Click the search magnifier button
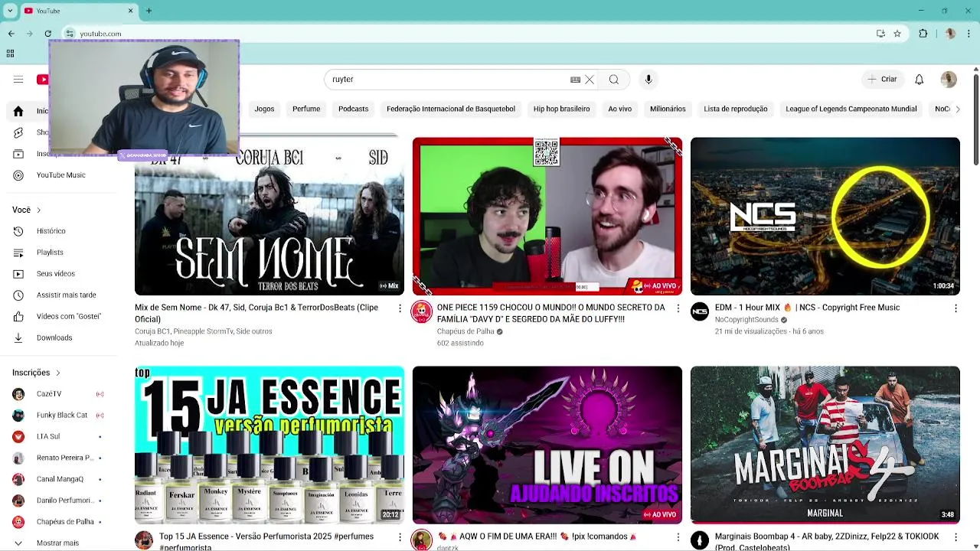Viewport: 980px width, 551px height. [614, 80]
